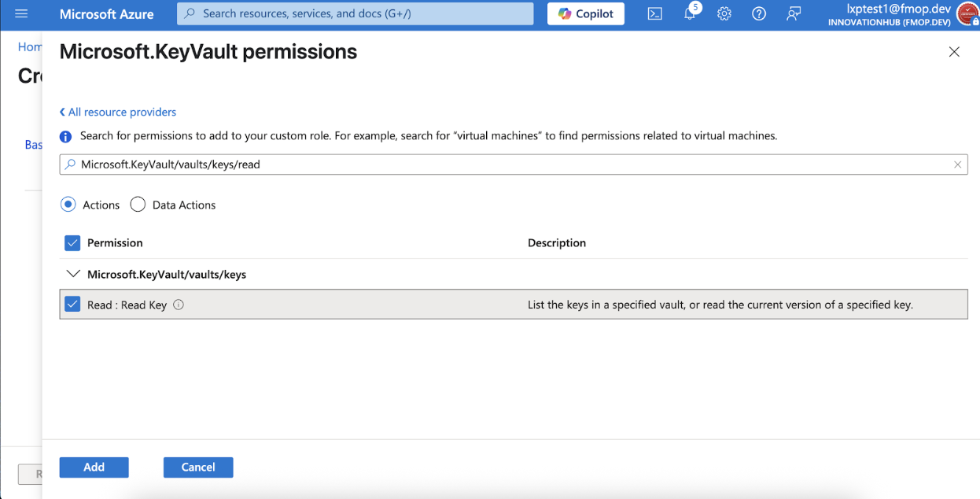The height and width of the screenshot is (499, 980).
Task: Open the Help question mark icon
Action: click(759, 14)
